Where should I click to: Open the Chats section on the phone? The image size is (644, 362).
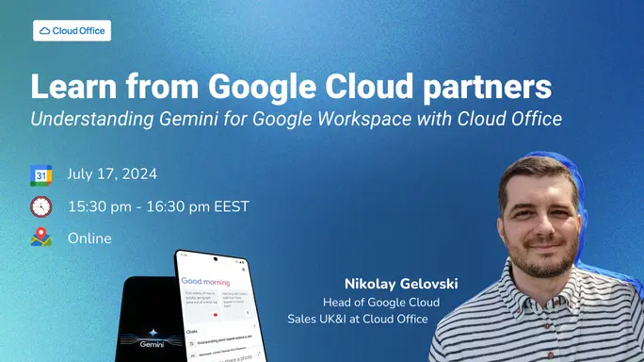pos(192,332)
